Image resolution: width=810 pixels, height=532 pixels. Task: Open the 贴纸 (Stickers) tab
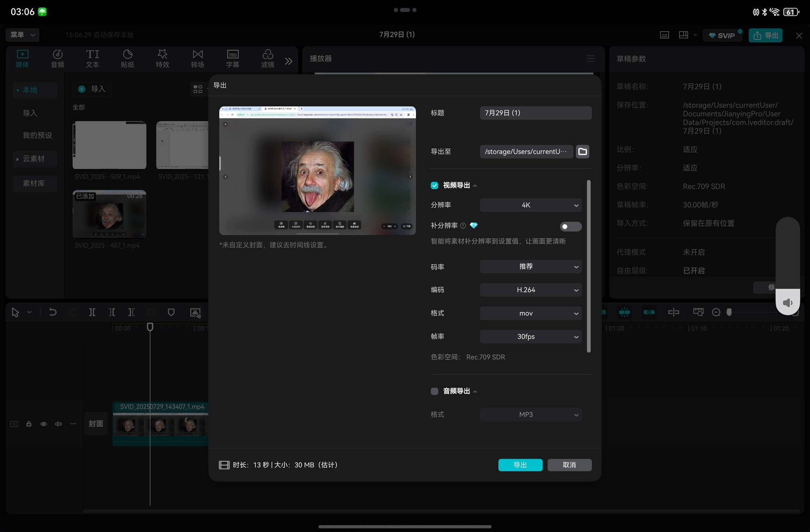coord(128,59)
